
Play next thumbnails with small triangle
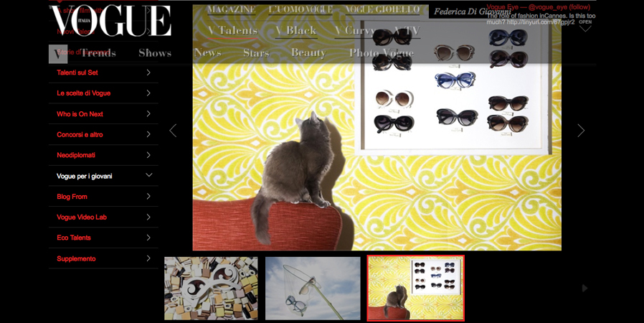click(585, 289)
